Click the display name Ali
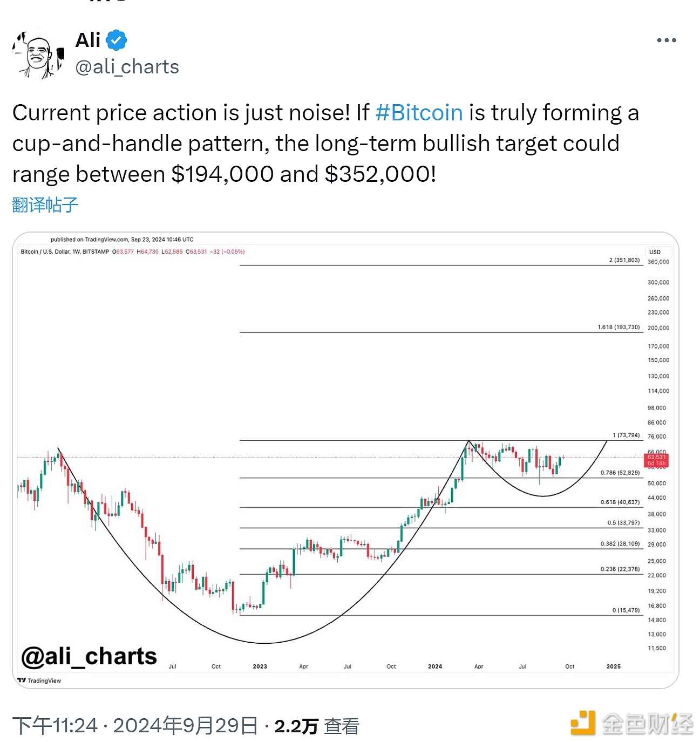Screen dimensions: 700x742 tap(88, 40)
